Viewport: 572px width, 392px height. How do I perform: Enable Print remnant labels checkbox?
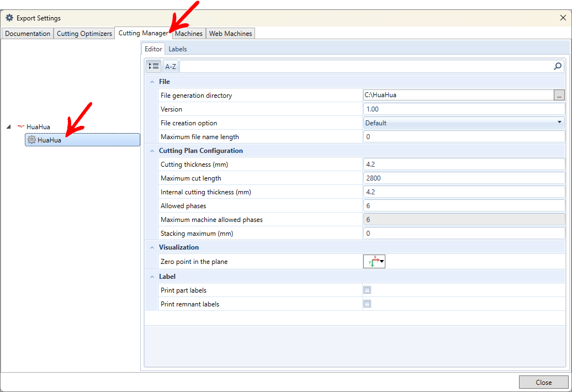click(367, 304)
